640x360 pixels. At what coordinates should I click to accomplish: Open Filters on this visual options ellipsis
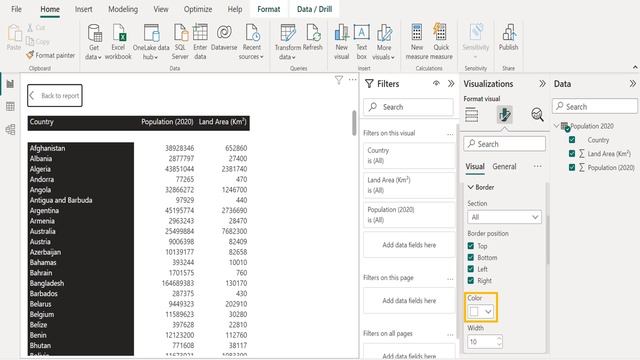point(450,134)
